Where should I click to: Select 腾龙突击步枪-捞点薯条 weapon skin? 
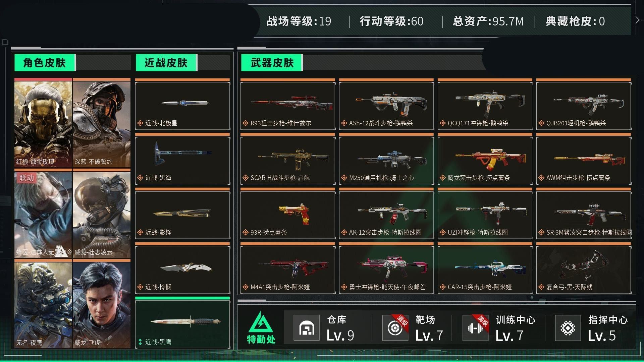(x=485, y=160)
